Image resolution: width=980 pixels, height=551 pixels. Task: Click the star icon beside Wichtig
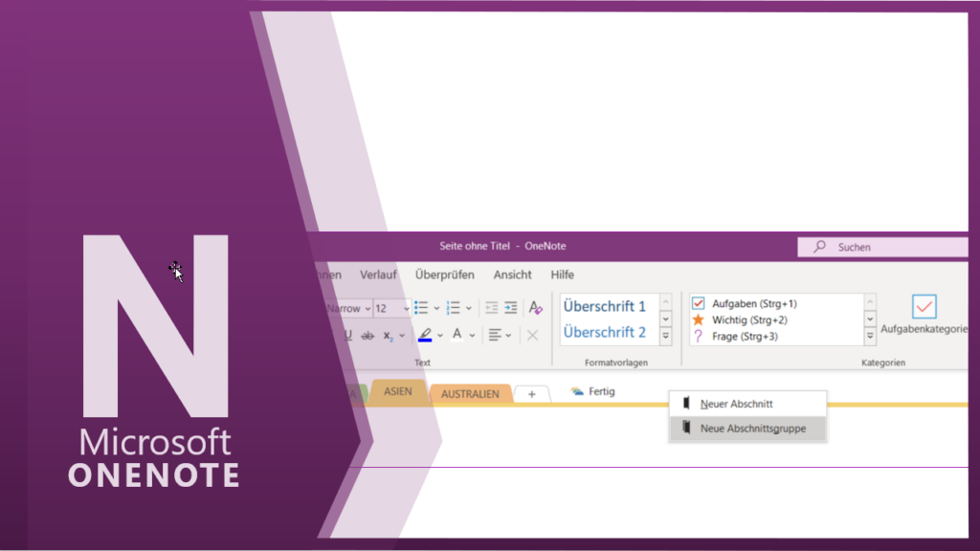698,320
